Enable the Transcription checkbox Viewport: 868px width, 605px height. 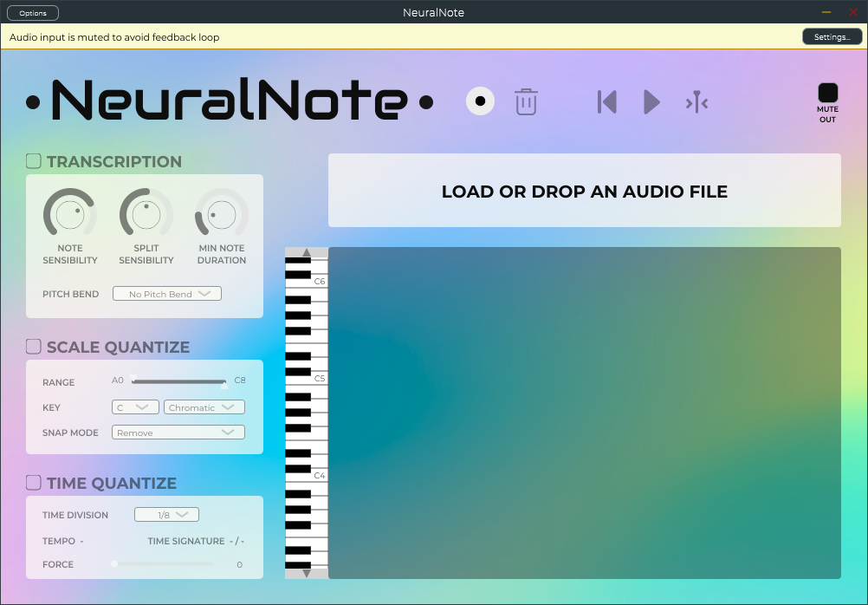click(34, 161)
